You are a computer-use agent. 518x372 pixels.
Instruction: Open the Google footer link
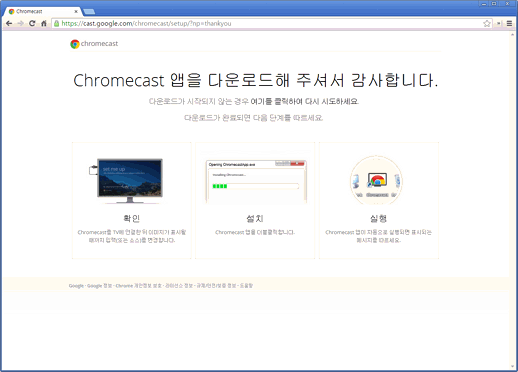(x=76, y=286)
